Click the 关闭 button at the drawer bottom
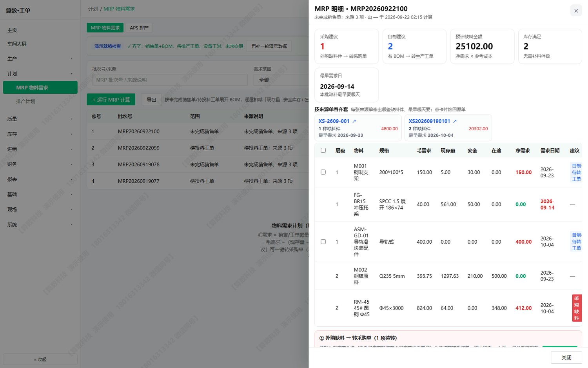The width and height of the screenshot is (588, 368). [x=566, y=358]
